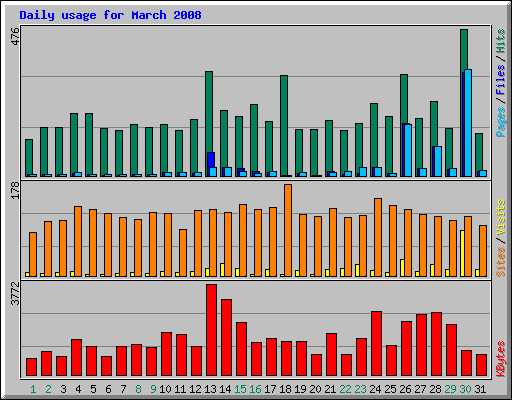Viewport: 512px width, 400px height.
Task: Click the light blue Pages bar for day 26
Action: (408, 150)
